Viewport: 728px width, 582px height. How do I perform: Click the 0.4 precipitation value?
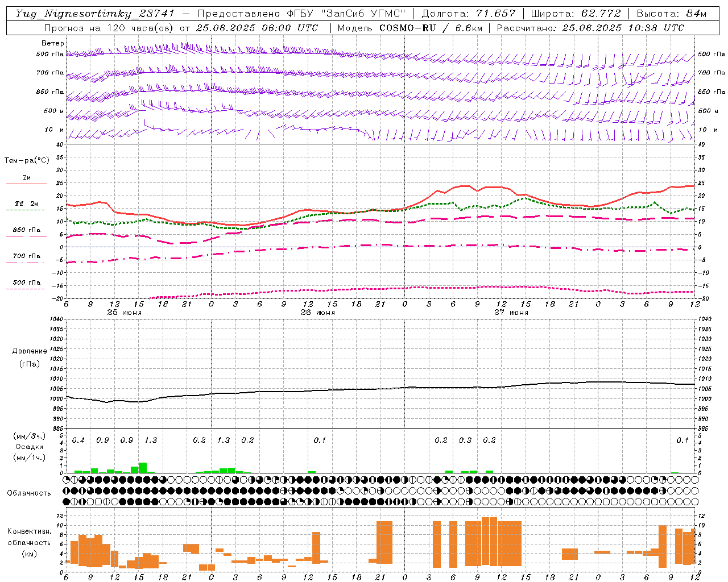tap(78, 440)
